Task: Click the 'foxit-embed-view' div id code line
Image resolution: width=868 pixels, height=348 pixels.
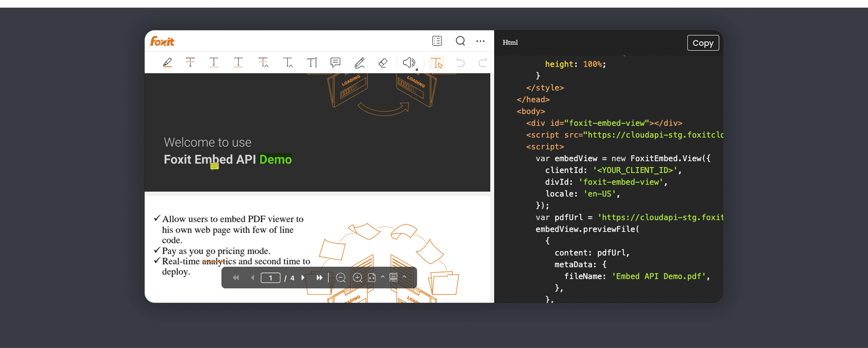Action: (604, 123)
